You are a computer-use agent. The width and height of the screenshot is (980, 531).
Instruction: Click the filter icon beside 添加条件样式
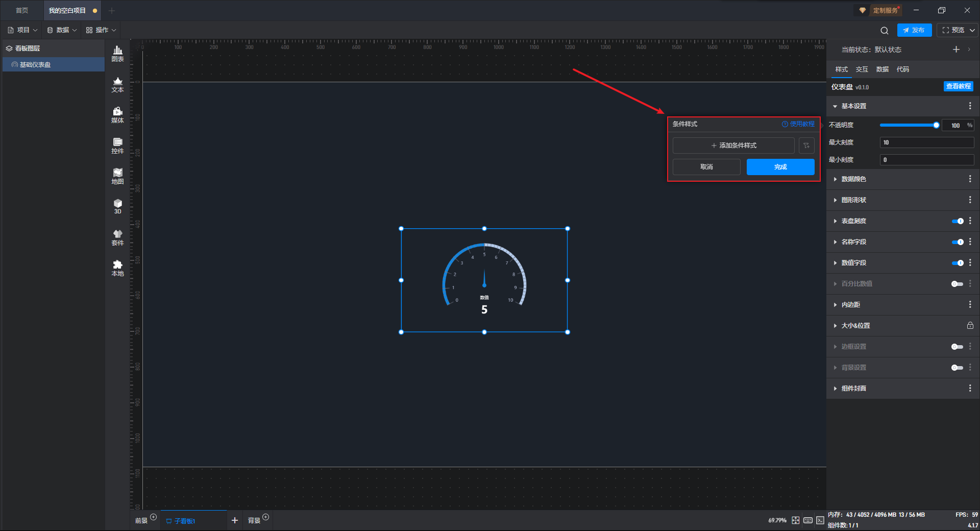(806, 146)
